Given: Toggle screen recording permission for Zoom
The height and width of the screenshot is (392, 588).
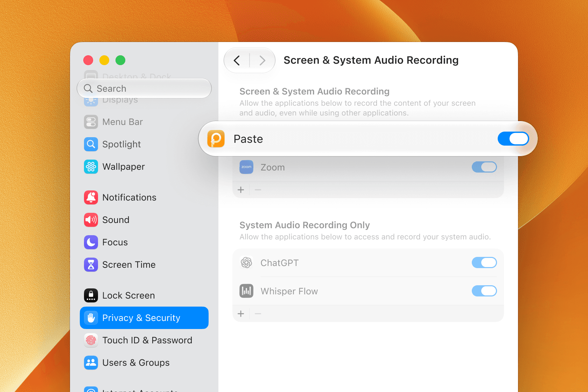Looking at the screenshot, I should pyautogui.click(x=484, y=167).
